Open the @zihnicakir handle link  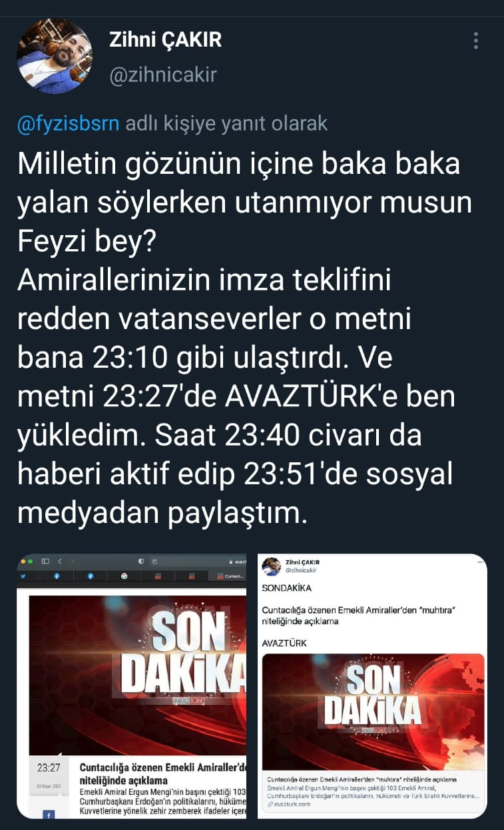(163, 75)
